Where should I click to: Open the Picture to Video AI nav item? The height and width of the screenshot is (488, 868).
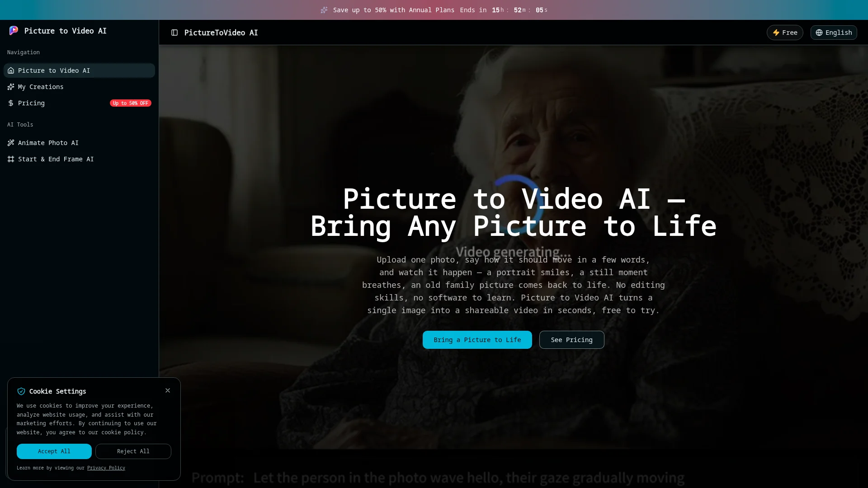tap(79, 70)
